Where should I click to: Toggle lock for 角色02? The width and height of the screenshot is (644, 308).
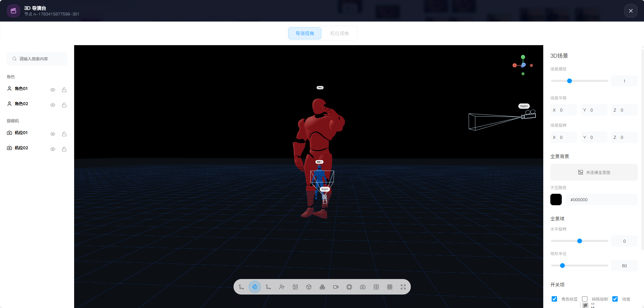click(64, 105)
